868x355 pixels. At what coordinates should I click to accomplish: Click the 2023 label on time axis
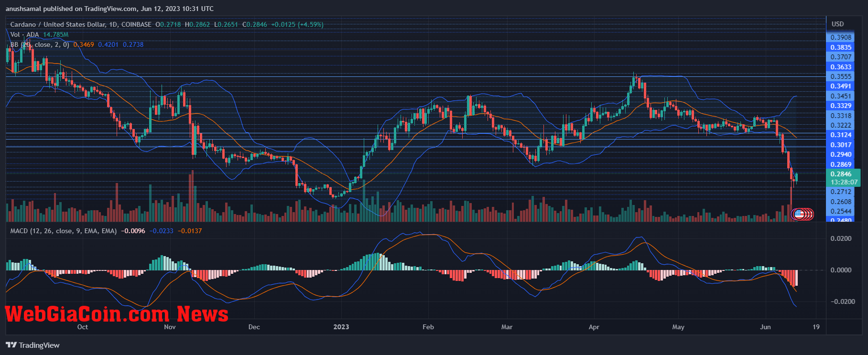tap(341, 327)
